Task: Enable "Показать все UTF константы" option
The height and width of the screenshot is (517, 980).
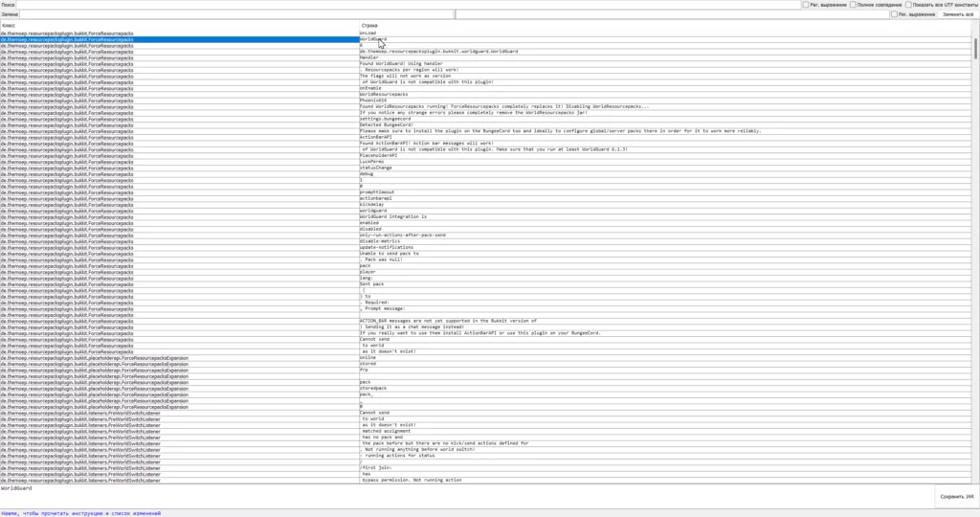Action: point(909,5)
